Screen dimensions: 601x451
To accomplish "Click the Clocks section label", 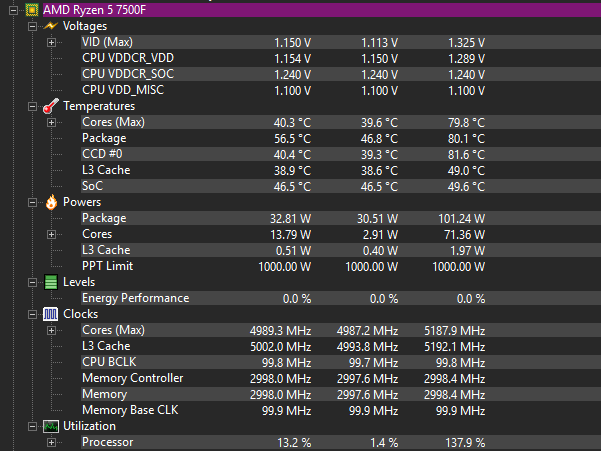I will (80, 314).
